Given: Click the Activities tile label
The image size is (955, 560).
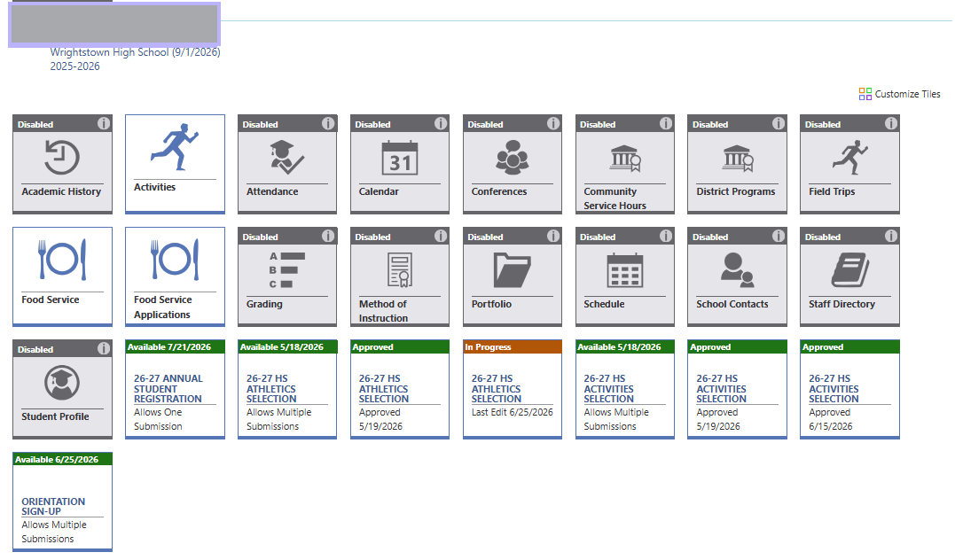Looking at the screenshot, I should tap(154, 187).
